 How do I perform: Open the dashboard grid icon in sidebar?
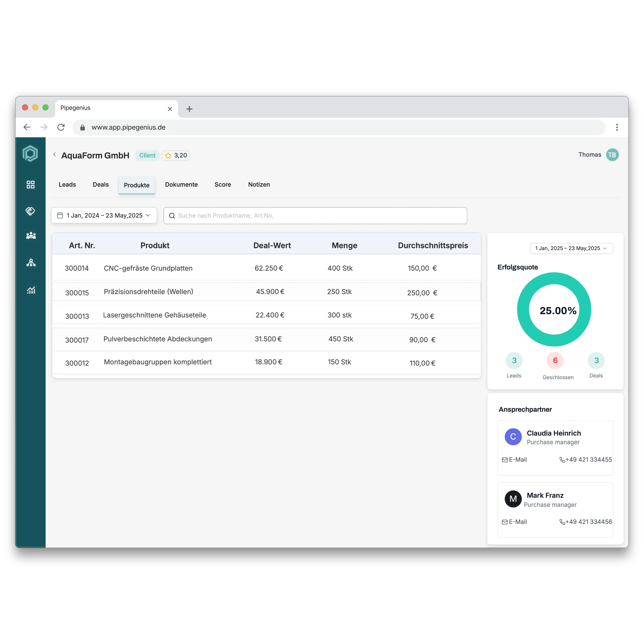point(31,185)
